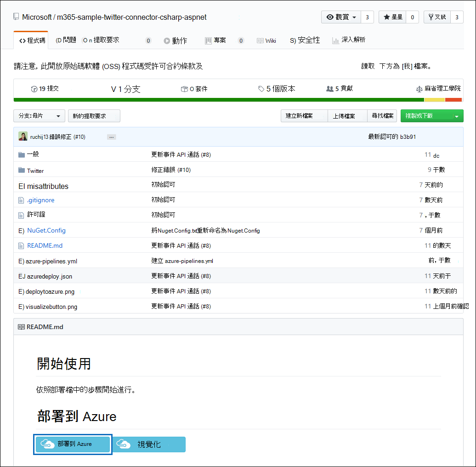This screenshot has width=476, height=467.
Task: Open the 分支:母片 branch selector
Action: pos(39,116)
